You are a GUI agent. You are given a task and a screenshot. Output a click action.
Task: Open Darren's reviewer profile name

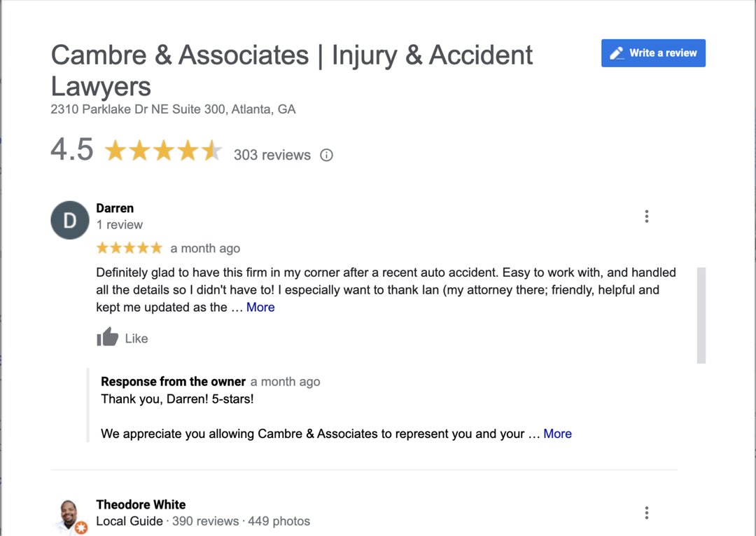(x=115, y=208)
